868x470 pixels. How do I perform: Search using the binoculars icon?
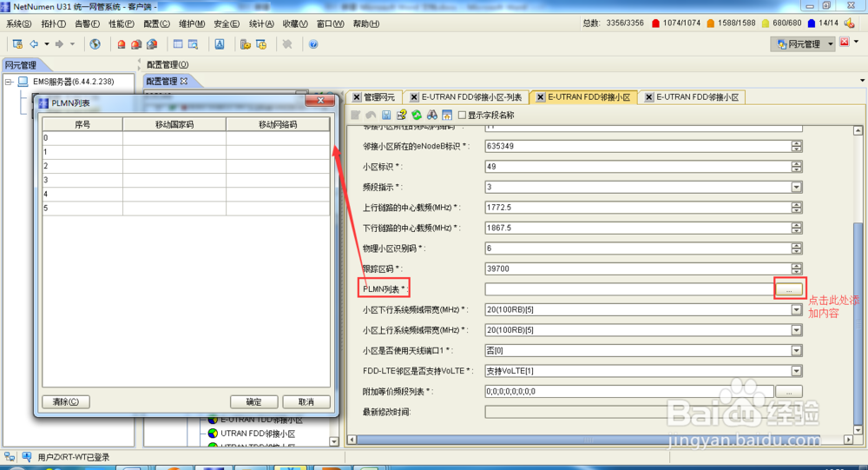pos(431,115)
